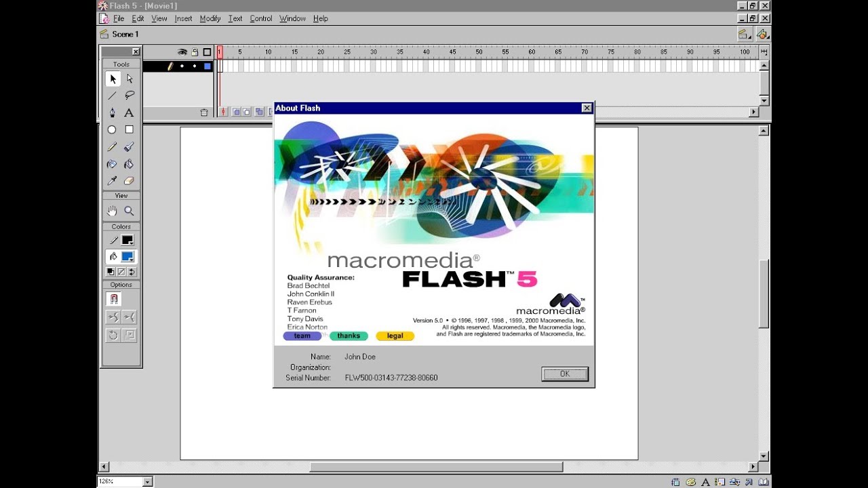The height and width of the screenshot is (488, 868).
Task: Click the stage vertical scrollbar thumb
Action: point(764,293)
